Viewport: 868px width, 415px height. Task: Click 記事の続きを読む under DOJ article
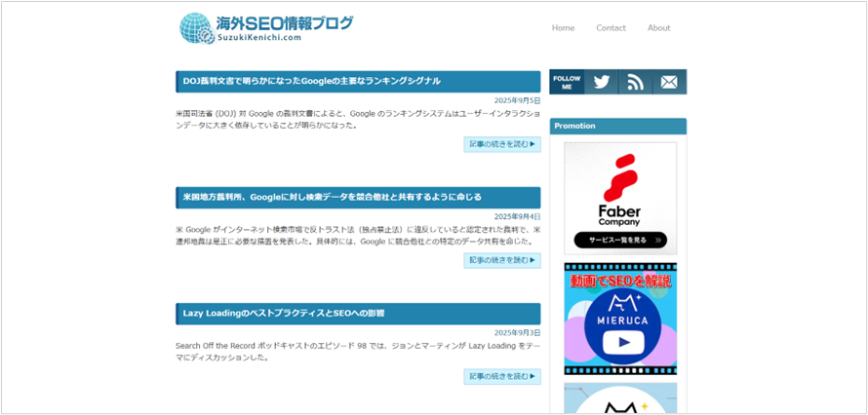click(502, 144)
